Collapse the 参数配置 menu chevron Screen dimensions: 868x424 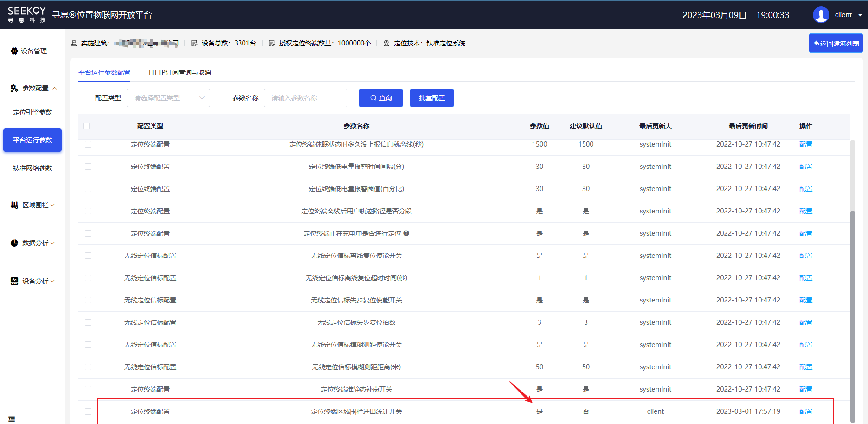tap(55, 88)
